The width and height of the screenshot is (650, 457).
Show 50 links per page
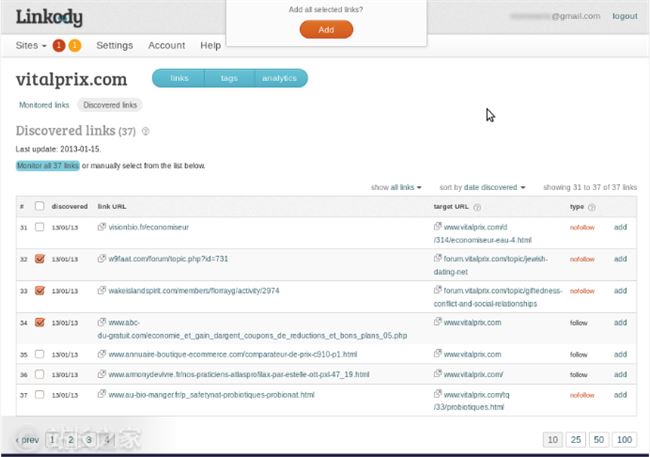pyautogui.click(x=599, y=440)
